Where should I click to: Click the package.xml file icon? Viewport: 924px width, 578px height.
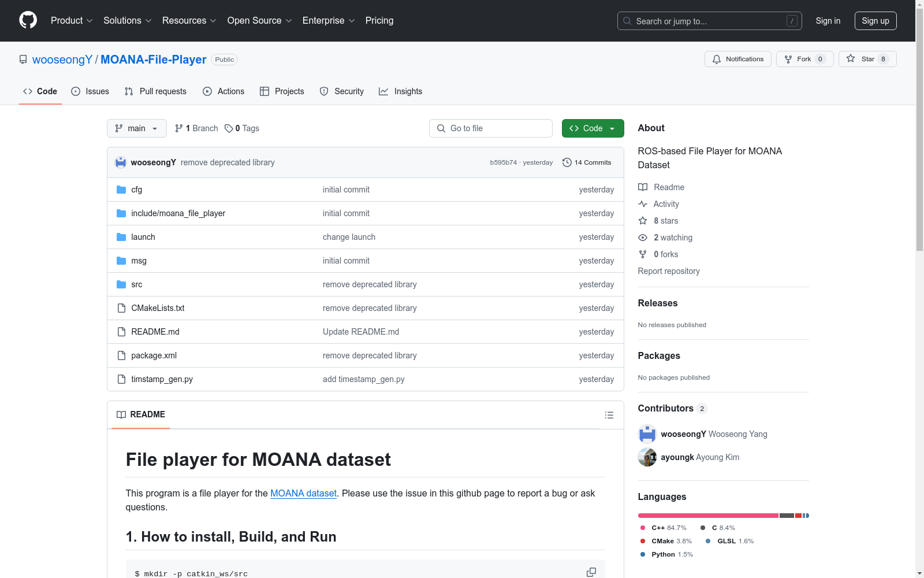tap(121, 355)
